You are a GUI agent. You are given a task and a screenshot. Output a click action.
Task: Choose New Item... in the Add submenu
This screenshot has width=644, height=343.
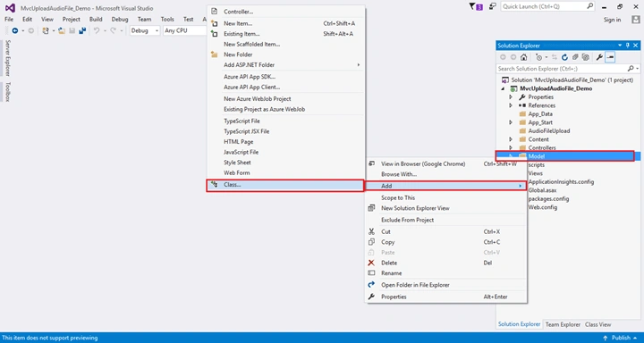click(x=286, y=24)
